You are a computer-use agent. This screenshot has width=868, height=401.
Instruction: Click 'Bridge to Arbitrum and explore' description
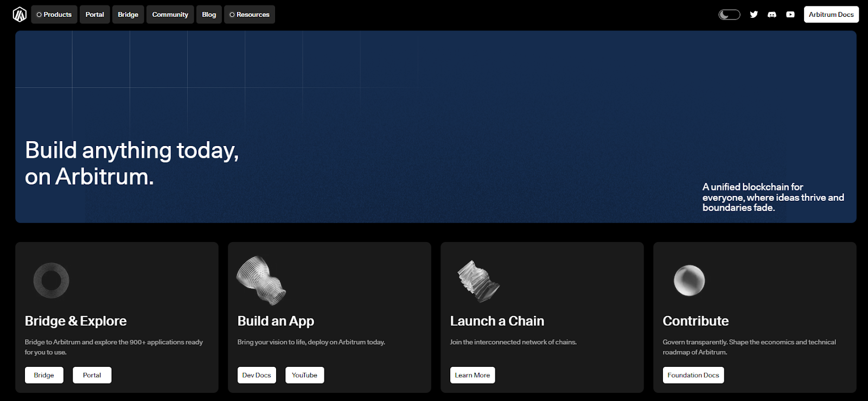[x=114, y=347]
